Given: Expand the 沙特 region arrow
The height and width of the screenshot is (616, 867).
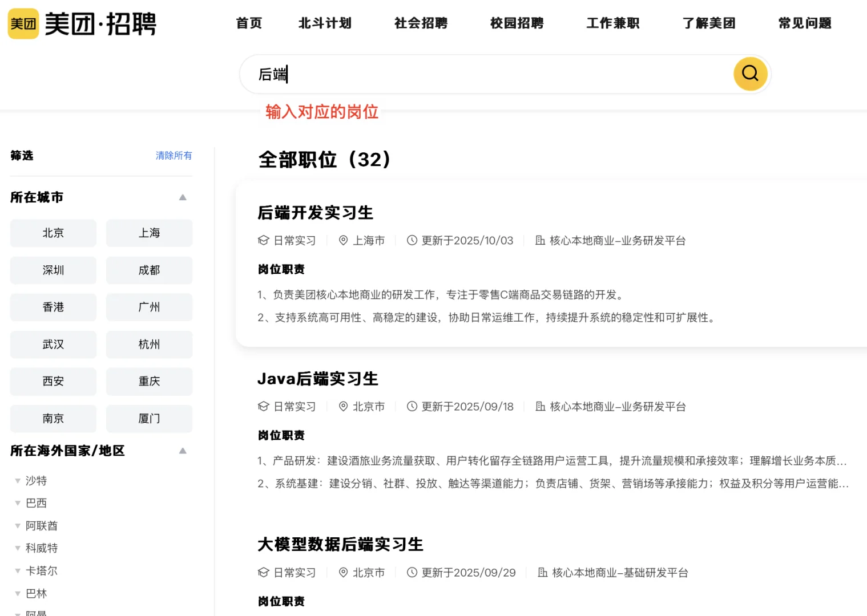Looking at the screenshot, I should tap(18, 481).
